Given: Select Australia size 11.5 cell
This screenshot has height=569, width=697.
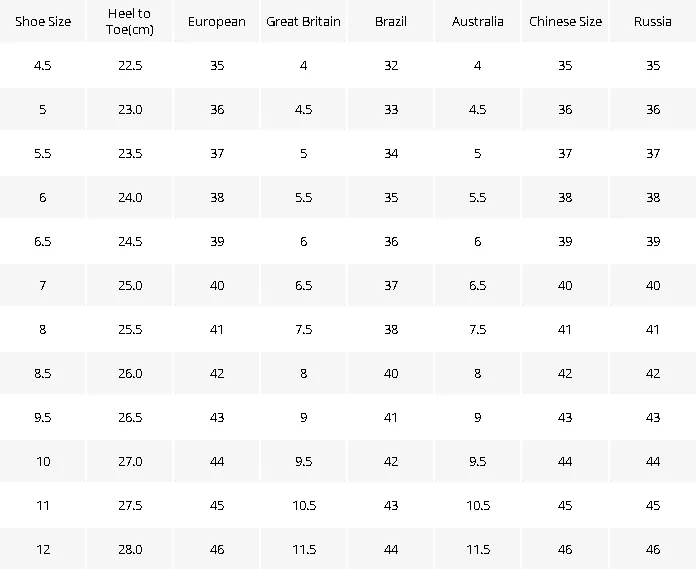Looking at the screenshot, I should click(477, 549).
